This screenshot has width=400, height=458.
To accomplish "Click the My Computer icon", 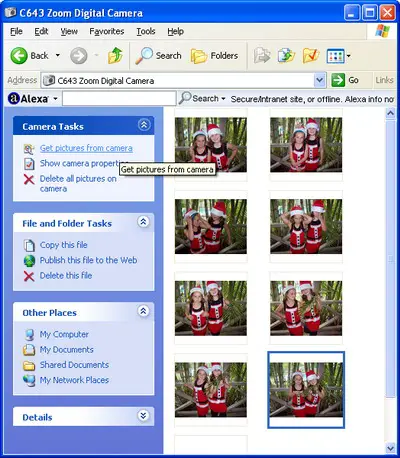I will click(29, 334).
